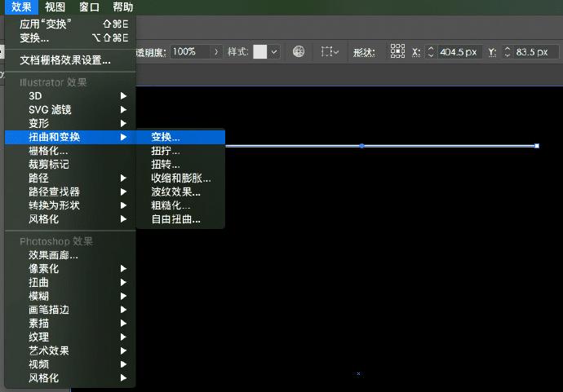Click the line's center anchor point
This screenshot has width=563, height=392.
pyautogui.click(x=362, y=146)
